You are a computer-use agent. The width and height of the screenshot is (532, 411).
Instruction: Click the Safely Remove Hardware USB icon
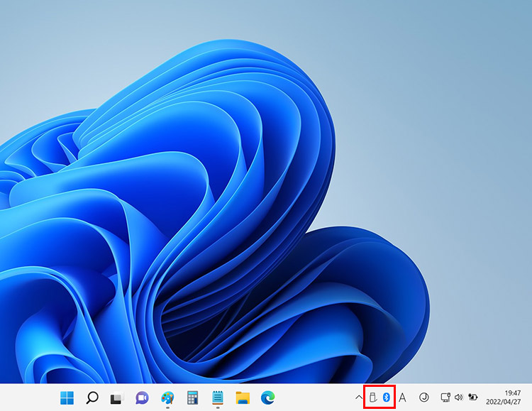373,398
